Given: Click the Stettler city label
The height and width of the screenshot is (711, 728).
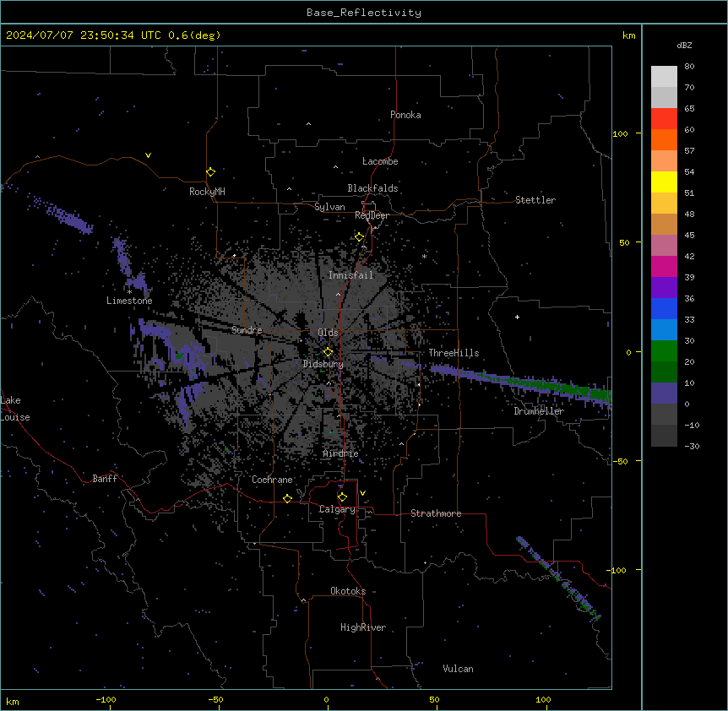Looking at the screenshot, I should (535, 200).
